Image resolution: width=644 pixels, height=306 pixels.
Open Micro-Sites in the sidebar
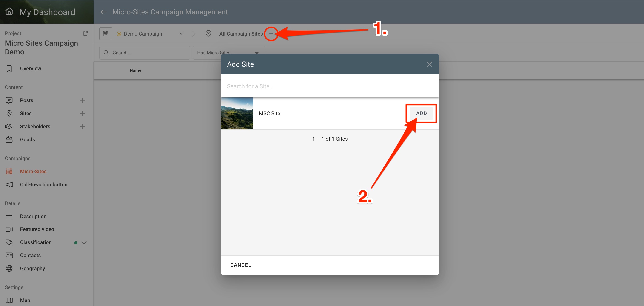click(x=33, y=172)
